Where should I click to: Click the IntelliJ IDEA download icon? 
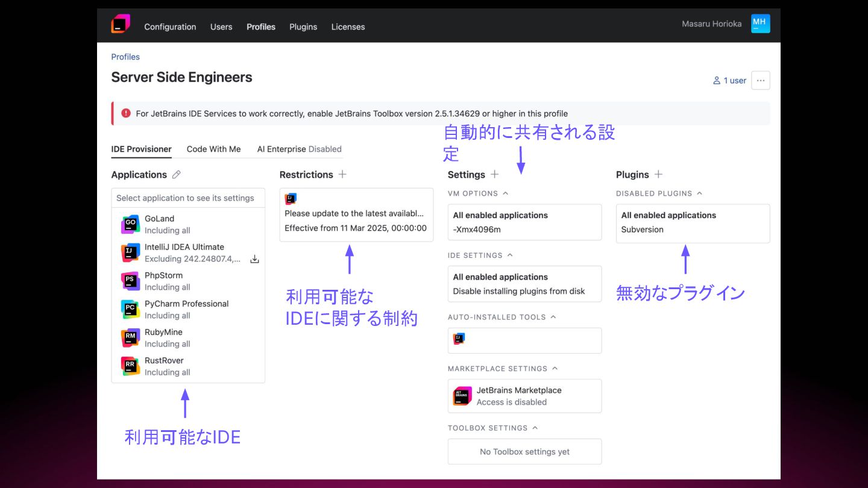click(254, 259)
